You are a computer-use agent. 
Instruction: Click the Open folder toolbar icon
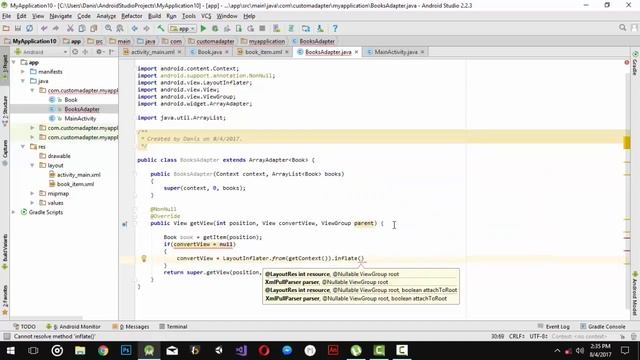[6, 29]
